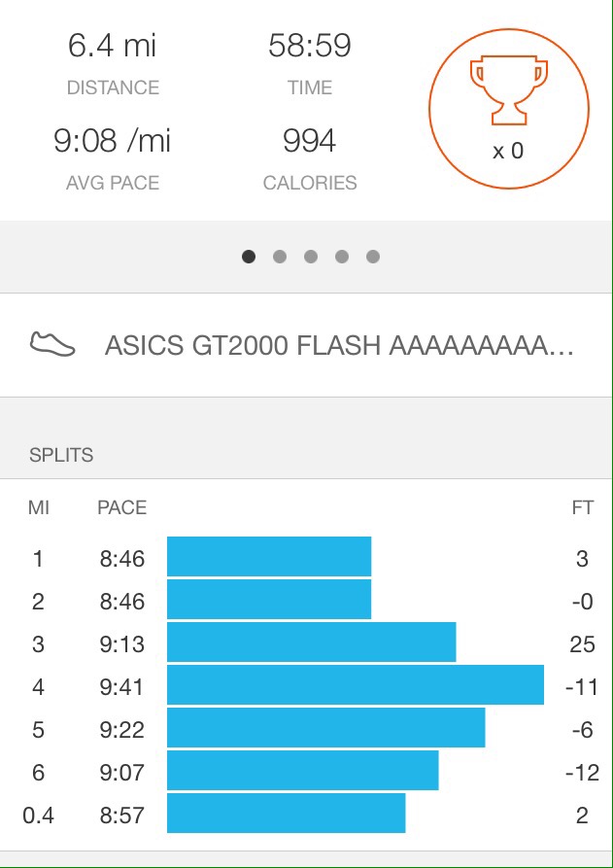This screenshot has width=613, height=868.
Task: Go to the first page dot
Action: point(249,257)
